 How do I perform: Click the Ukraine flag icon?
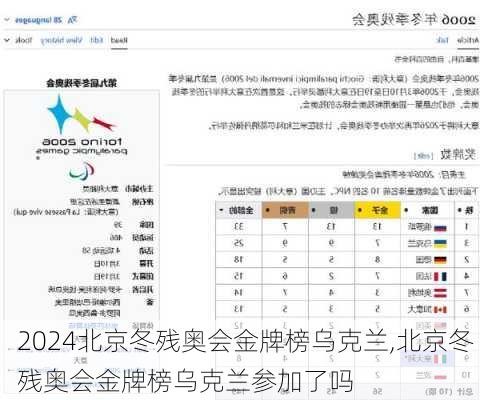tap(440, 244)
